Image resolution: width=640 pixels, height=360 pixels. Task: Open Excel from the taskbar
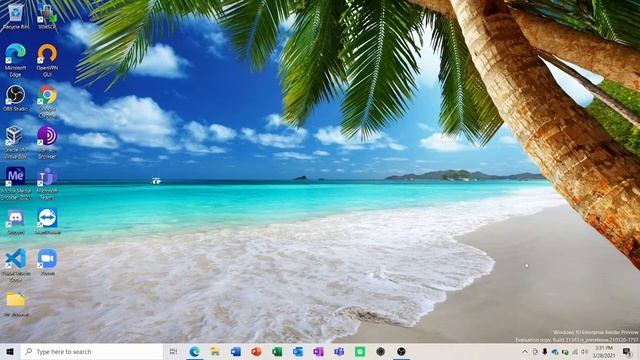tap(277, 351)
